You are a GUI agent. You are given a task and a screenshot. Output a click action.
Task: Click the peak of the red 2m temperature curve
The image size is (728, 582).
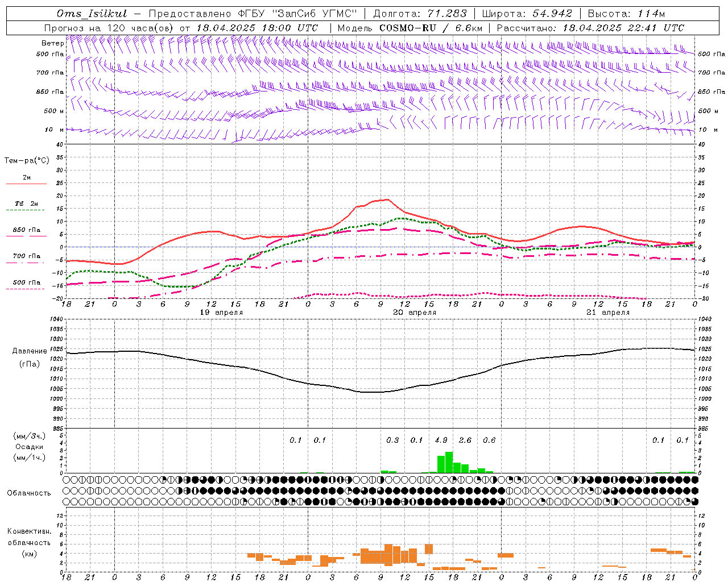point(387,199)
